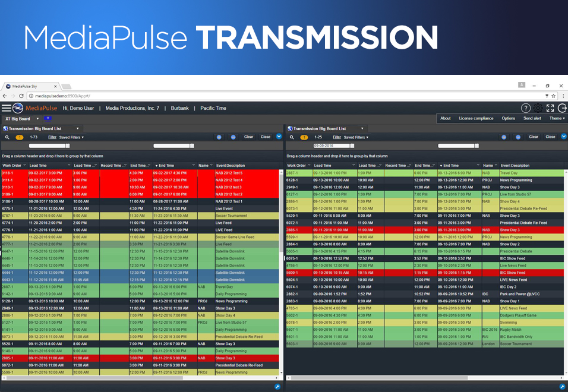This screenshot has width=568, height=392.
Task: Click the browser bookmark star icon
Action: pyautogui.click(x=554, y=96)
